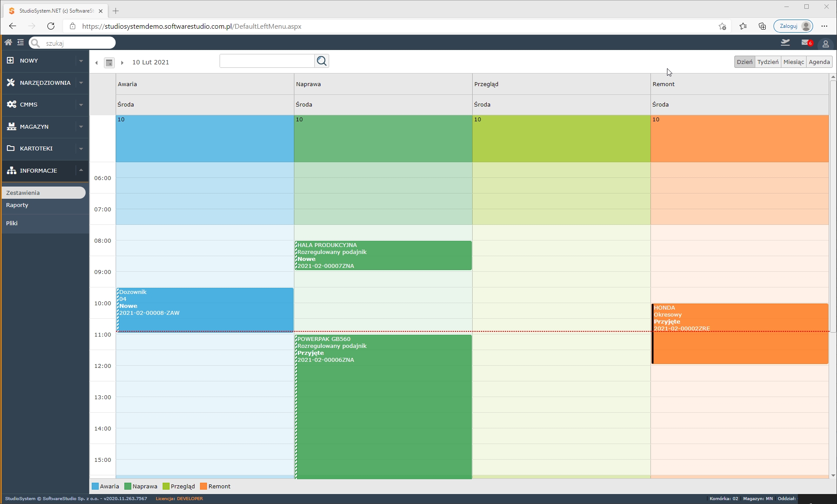Switch to Agenda view
Viewport: 837px width, 504px height.
coord(819,62)
